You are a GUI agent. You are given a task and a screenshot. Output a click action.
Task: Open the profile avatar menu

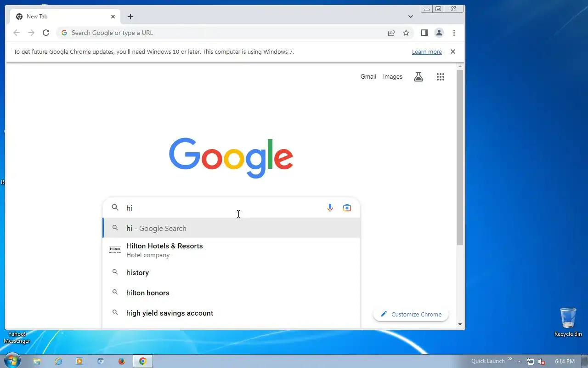pyautogui.click(x=439, y=33)
